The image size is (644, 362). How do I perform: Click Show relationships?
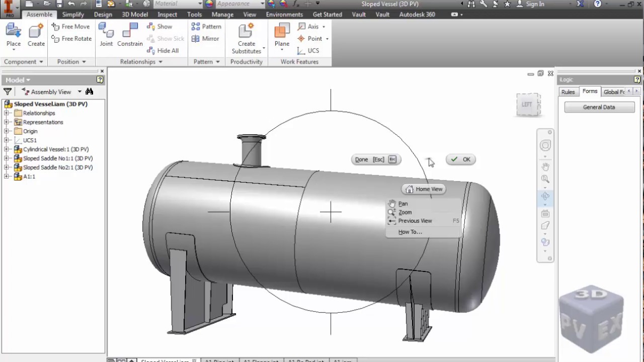pos(159,27)
